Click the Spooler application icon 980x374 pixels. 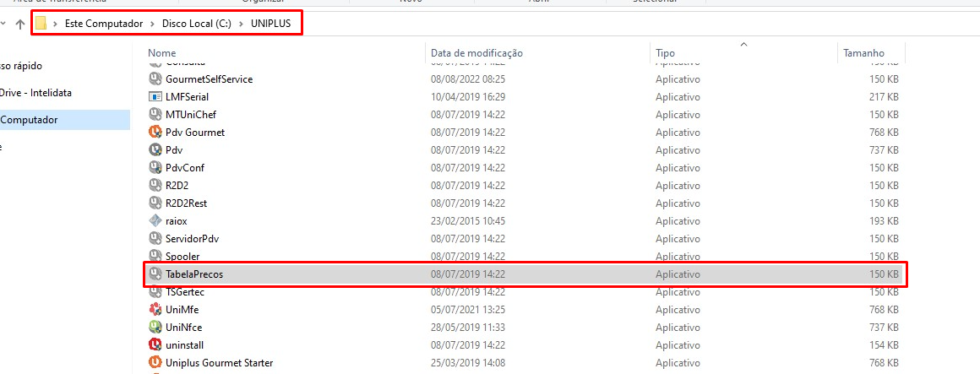(155, 256)
